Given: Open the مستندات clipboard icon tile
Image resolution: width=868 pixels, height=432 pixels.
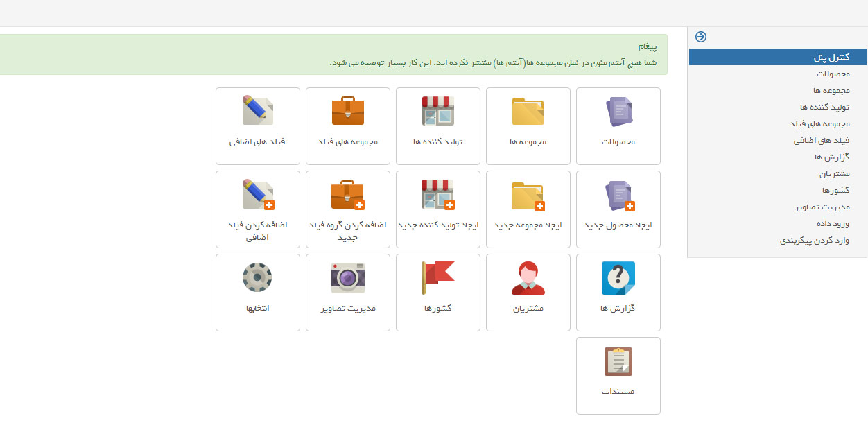Looking at the screenshot, I should pos(618,375).
